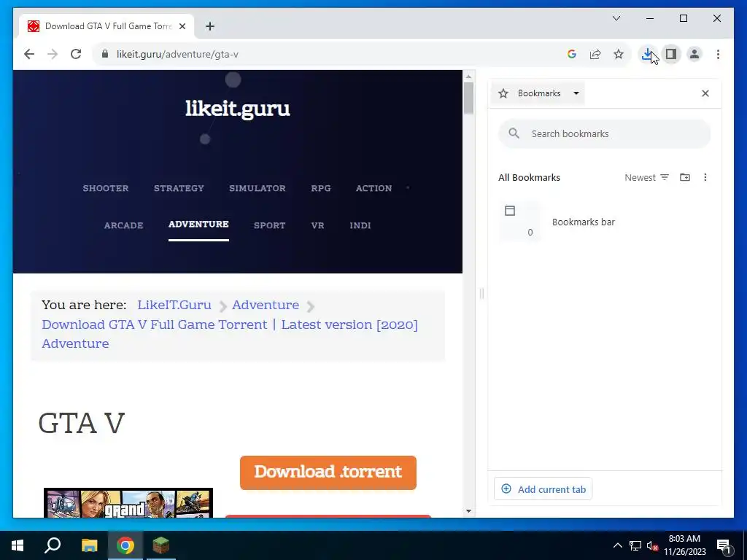Select the ADVENTURE category
This screenshot has width=747, height=560.
(198, 225)
